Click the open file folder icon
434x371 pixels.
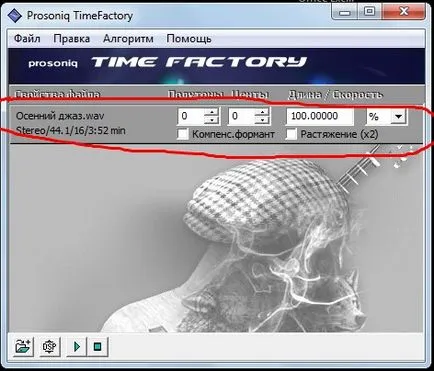pyautogui.click(x=23, y=347)
